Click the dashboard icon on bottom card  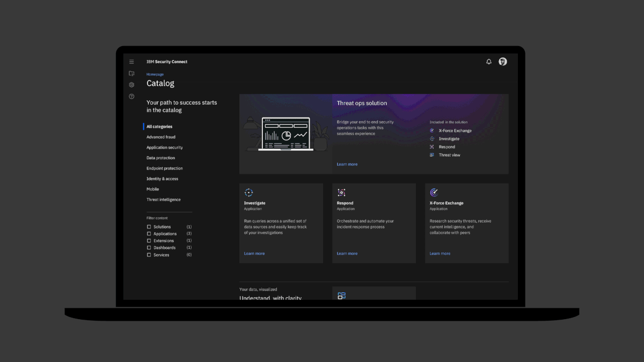coord(341,295)
